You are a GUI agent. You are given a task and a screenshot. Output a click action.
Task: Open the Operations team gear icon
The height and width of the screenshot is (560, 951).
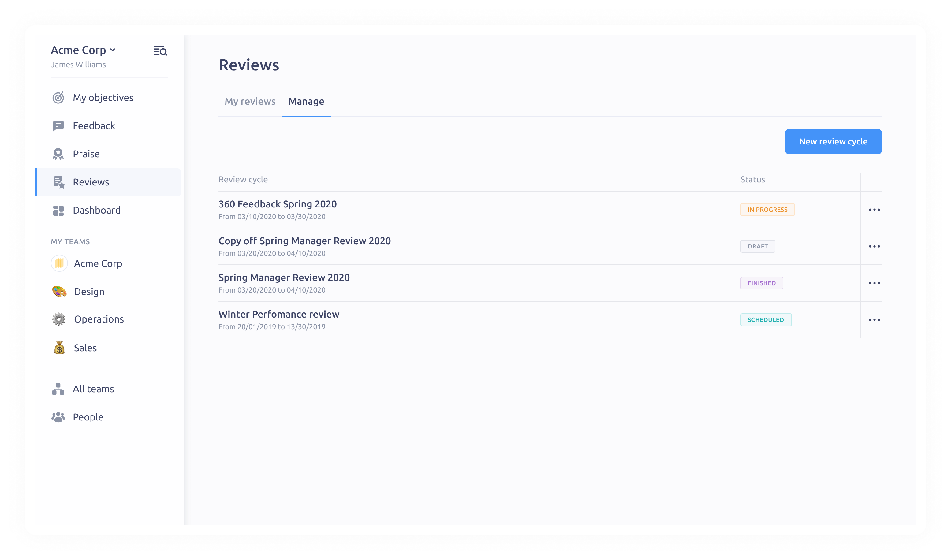click(x=59, y=319)
